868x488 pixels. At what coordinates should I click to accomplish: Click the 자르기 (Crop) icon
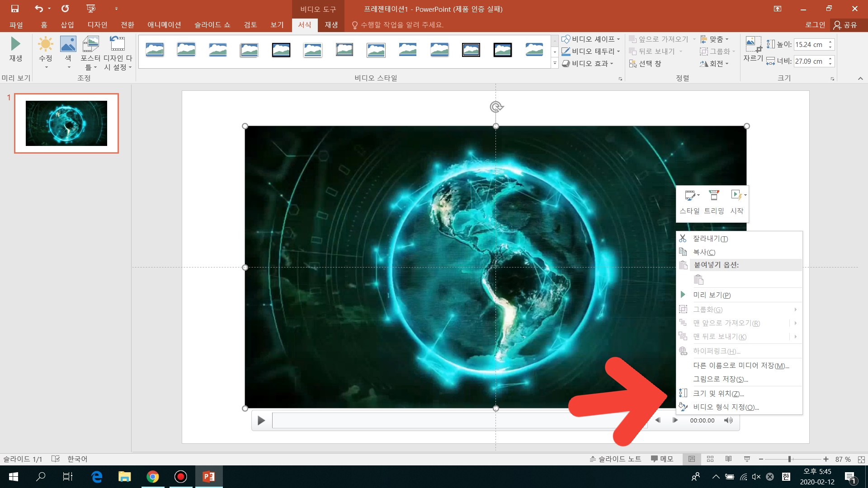point(753,44)
